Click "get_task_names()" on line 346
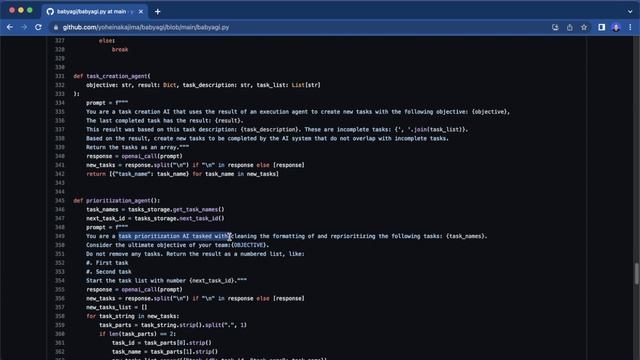640x360 pixels. (x=198, y=210)
